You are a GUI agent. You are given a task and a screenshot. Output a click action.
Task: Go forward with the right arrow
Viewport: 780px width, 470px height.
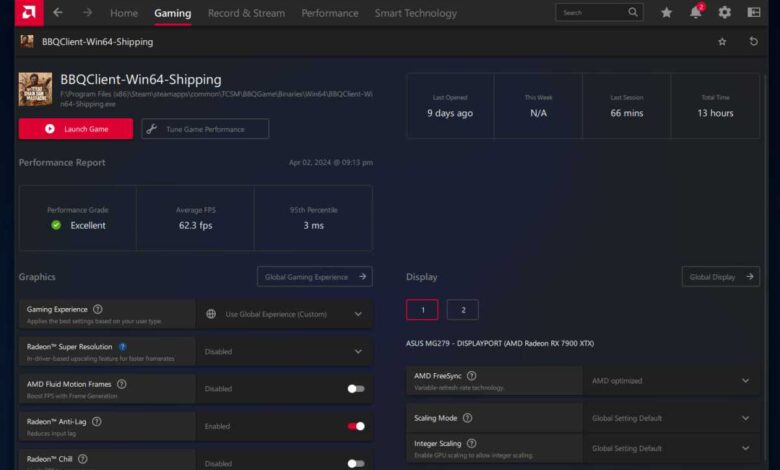pyautogui.click(x=88, y=12)
